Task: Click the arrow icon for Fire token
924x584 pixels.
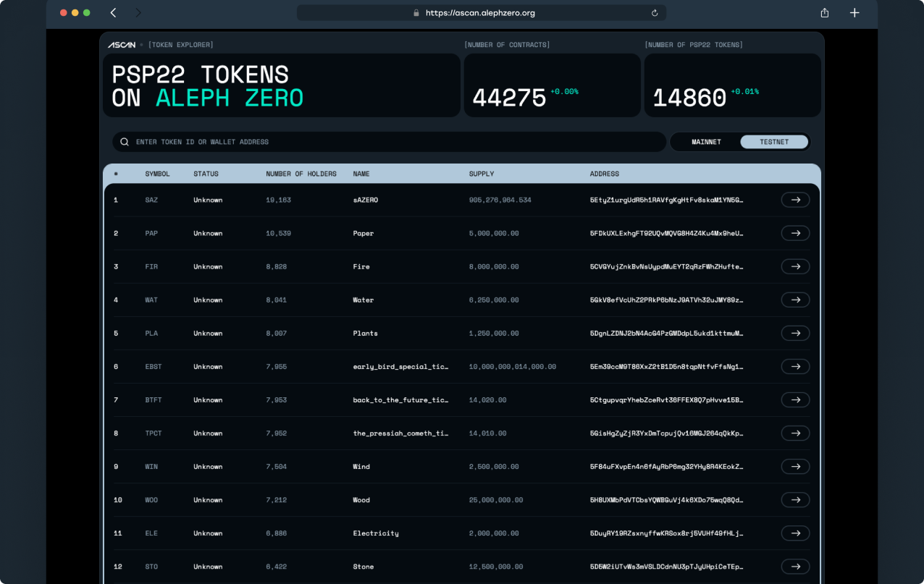Action: point(795,266)
